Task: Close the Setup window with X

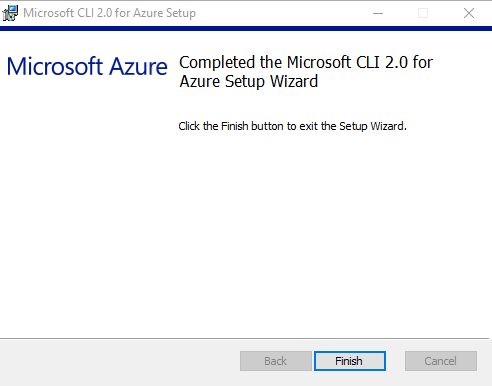Action: (469, 13)
